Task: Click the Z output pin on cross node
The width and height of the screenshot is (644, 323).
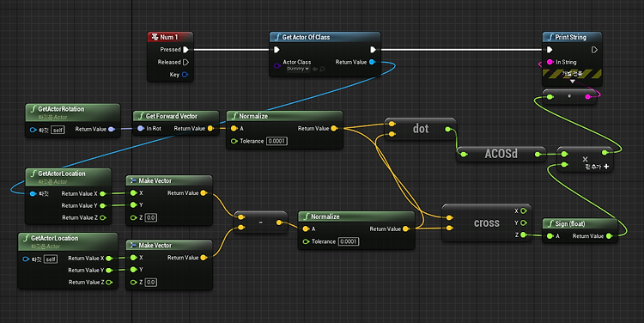Action: point(523,235)
